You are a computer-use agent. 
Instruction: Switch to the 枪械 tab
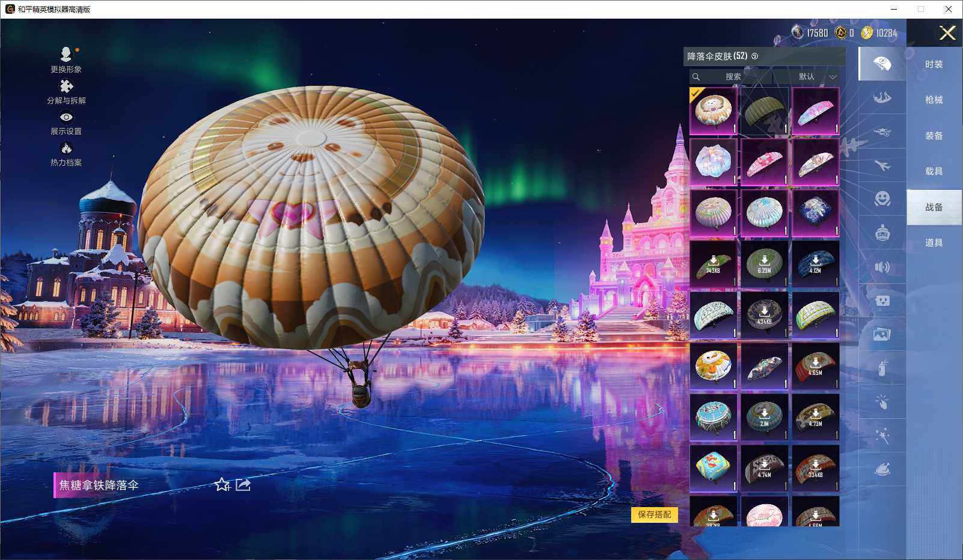click(934, 100)
